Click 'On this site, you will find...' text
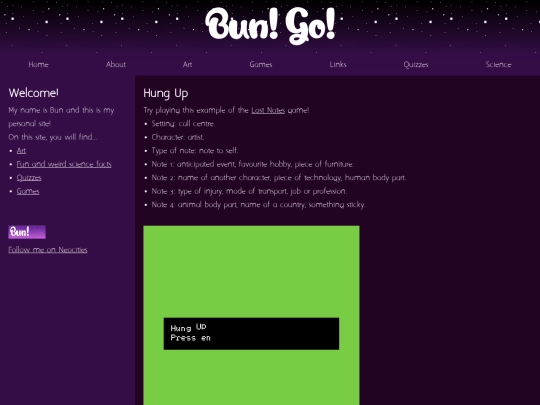The width and height of the screenshot is (540, 405). [53, 137]
